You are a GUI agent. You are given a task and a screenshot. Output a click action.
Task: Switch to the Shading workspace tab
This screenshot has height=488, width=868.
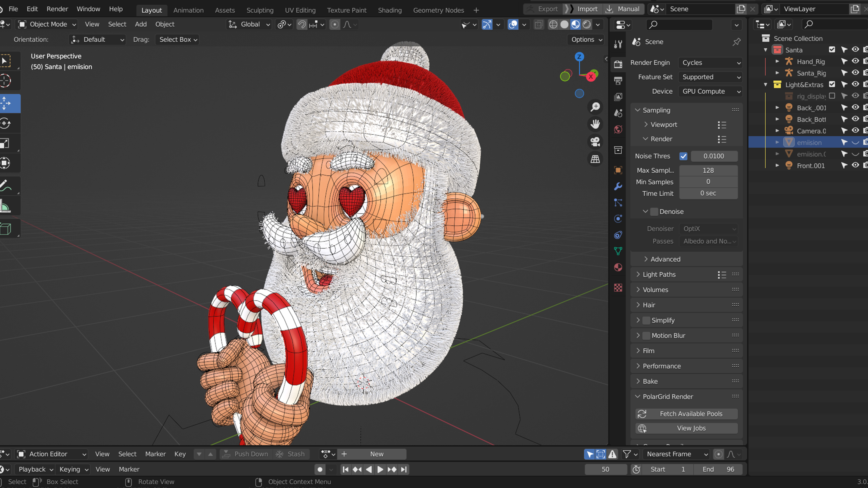(390, 10)
